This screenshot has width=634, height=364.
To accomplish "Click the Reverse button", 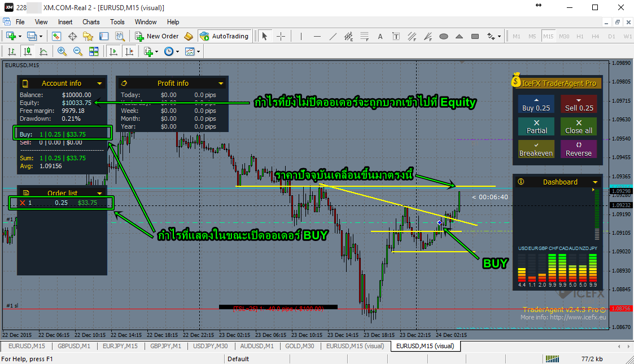I will (579, 149).
